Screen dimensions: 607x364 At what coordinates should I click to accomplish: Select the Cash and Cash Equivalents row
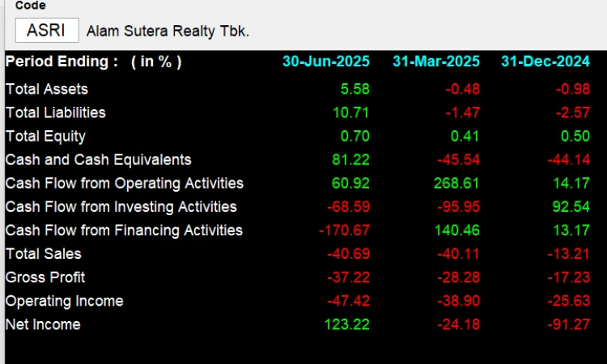click(x=98, y=159)
